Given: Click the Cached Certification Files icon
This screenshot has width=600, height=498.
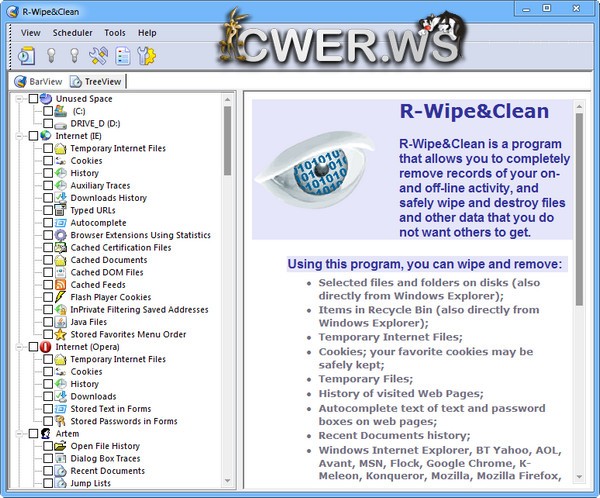Looking at the screenshot, I should (60, 247).
